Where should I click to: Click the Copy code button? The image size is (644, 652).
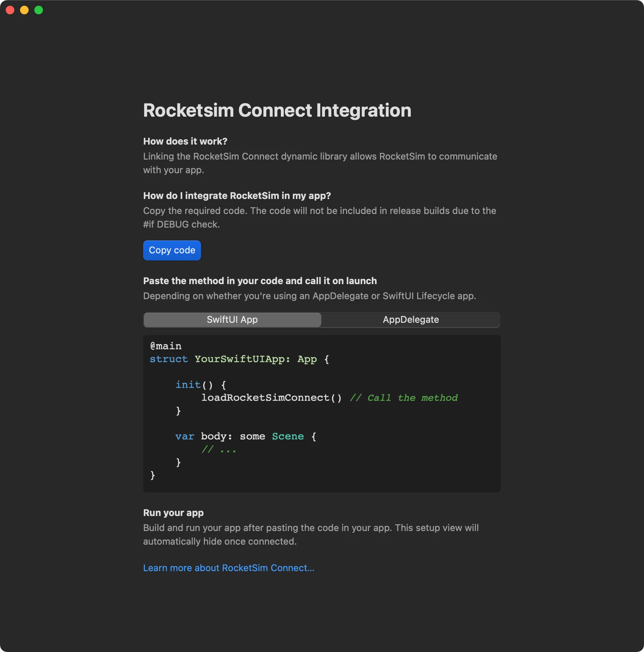[172, 250]
